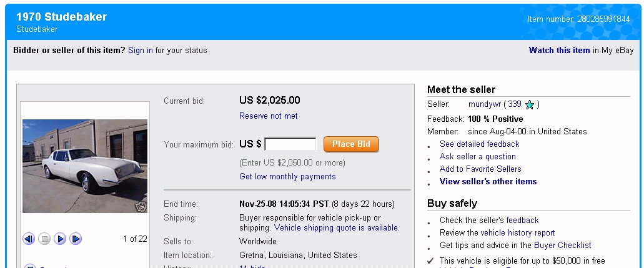
Task: Click Ask seller a question
Action: pos(477,156)
